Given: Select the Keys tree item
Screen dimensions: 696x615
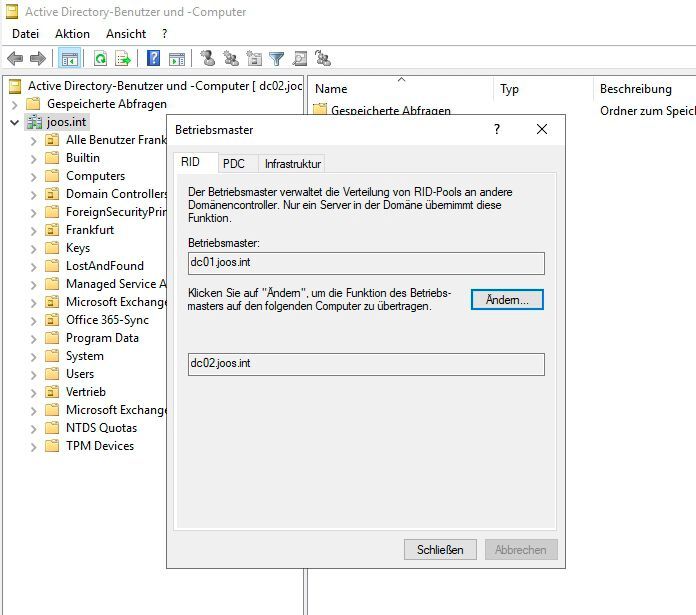Looking at the screenshot, I should pyautogui.click(x=78, y=248).
